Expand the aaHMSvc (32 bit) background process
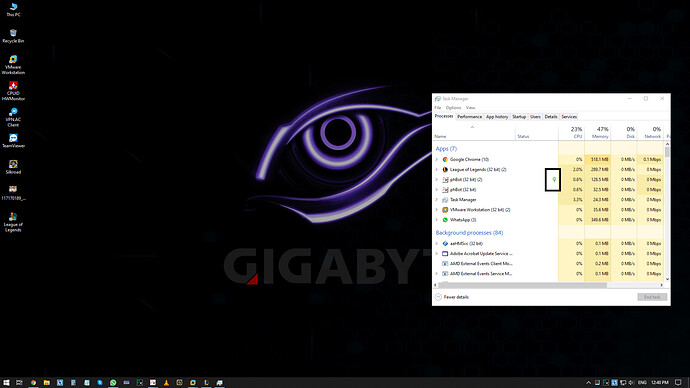 tap(437, 243)
